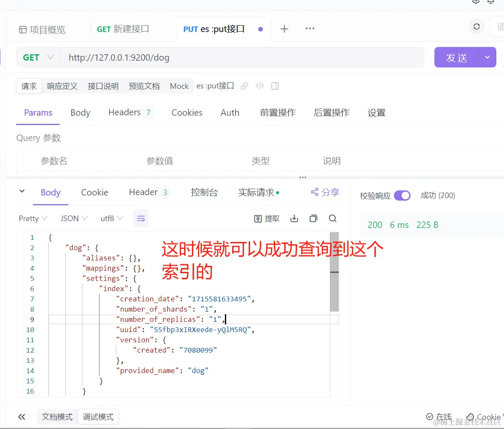Image resolution: width=504 pixels, height=429 pixels.
Task: Open the 项目概览 project overview tab
Action: pyautogui.click(x=42, y=29)
